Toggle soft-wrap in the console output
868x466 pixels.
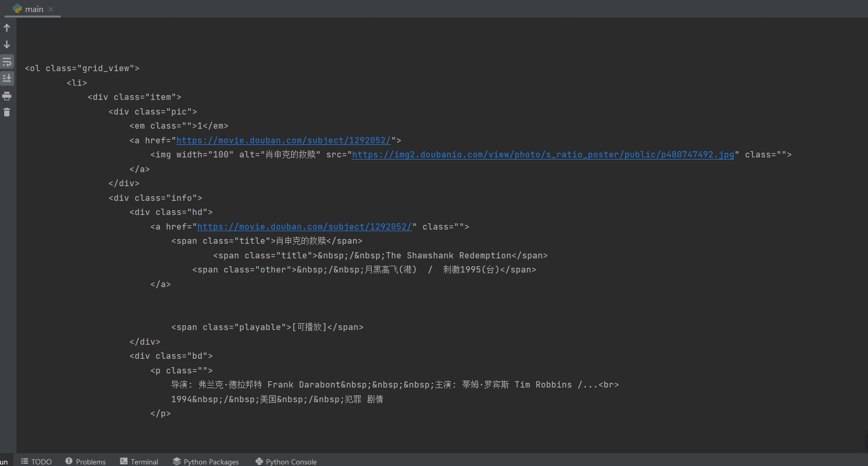click(7, 62)
